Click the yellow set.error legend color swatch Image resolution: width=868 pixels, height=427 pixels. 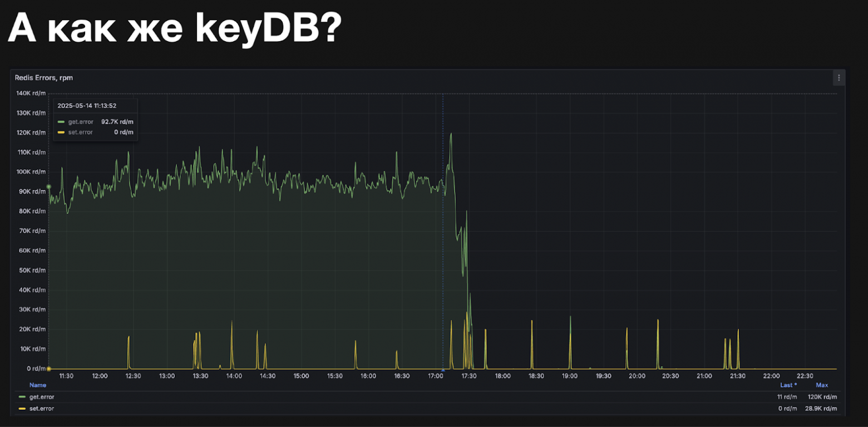22,409
